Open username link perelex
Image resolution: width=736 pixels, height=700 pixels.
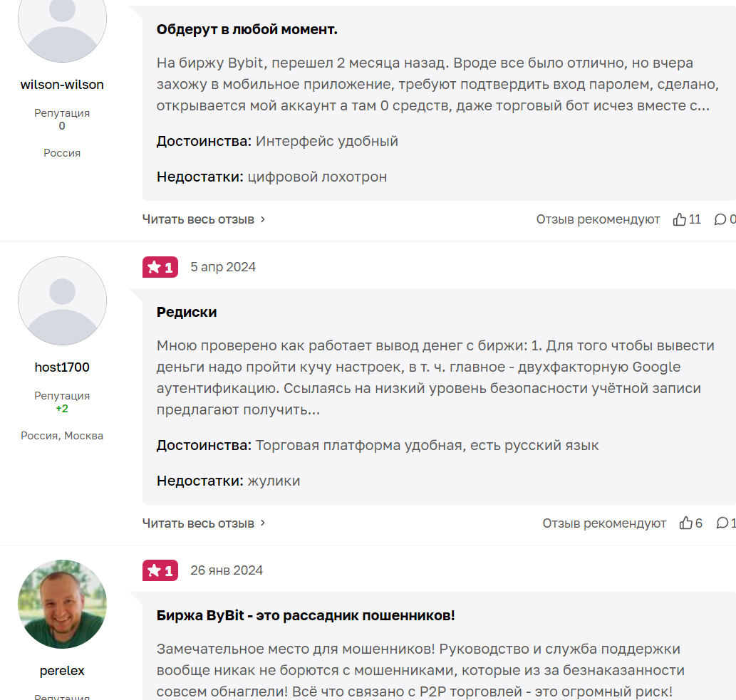[62, 671]
